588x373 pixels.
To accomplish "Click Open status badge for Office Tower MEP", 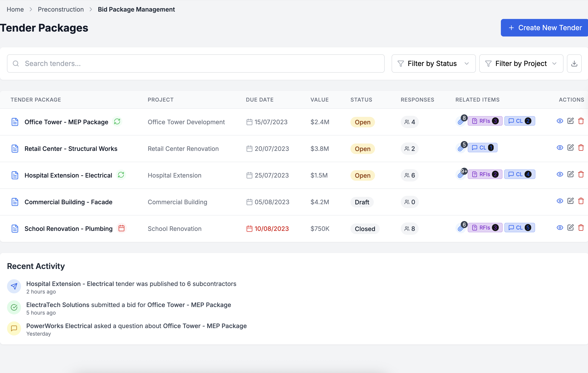I will coord(363,122).
